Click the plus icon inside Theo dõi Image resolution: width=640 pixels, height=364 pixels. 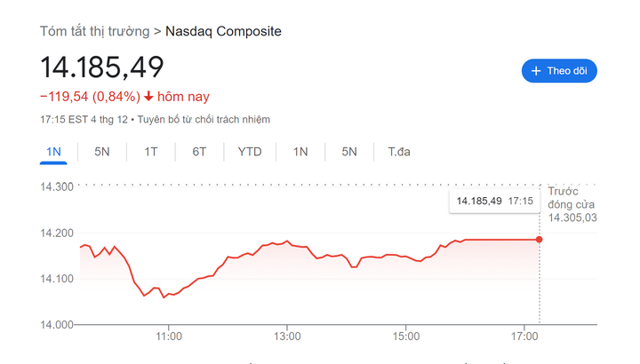[535, 71]
